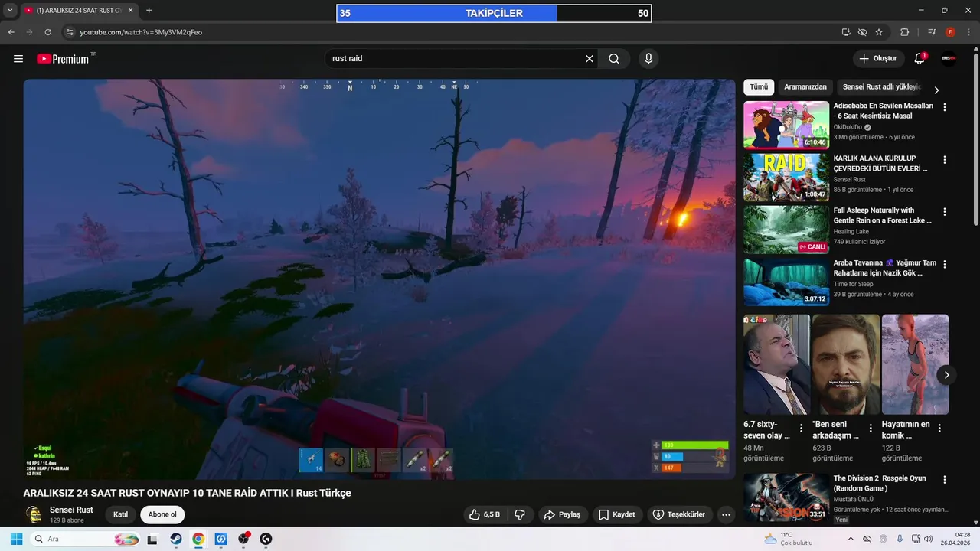Screen dimensions: 980x551
Task: Open Sensei Rust channel avatar
Action: [34, 514]
